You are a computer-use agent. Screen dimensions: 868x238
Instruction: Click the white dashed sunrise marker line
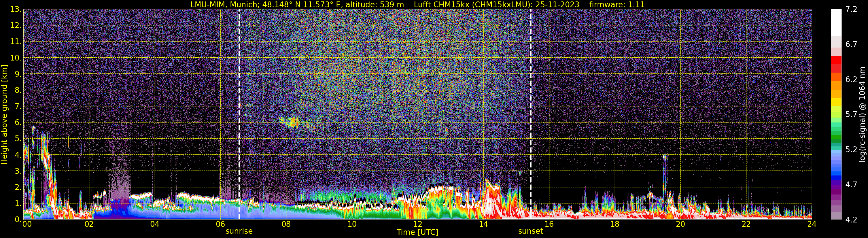click(239, 114)
